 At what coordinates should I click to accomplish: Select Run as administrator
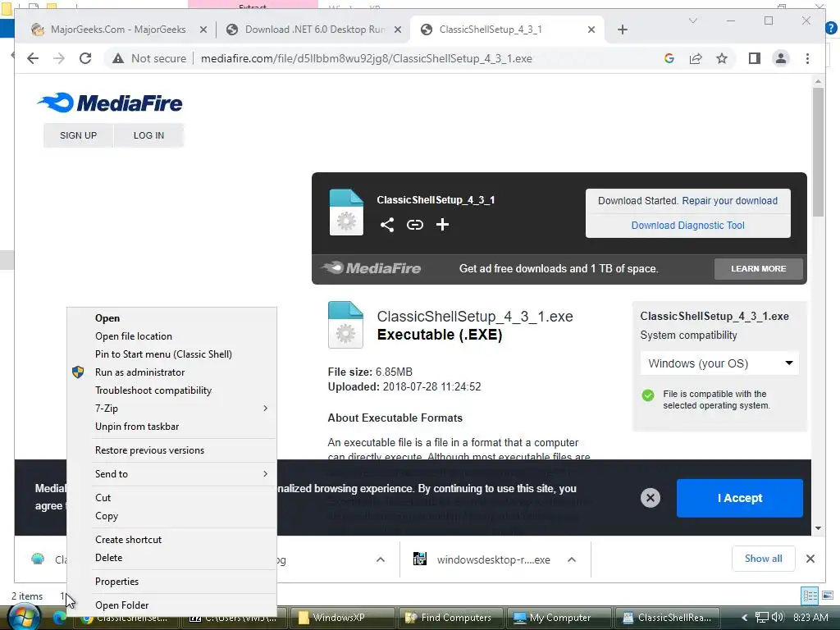(x=171, y=372)
